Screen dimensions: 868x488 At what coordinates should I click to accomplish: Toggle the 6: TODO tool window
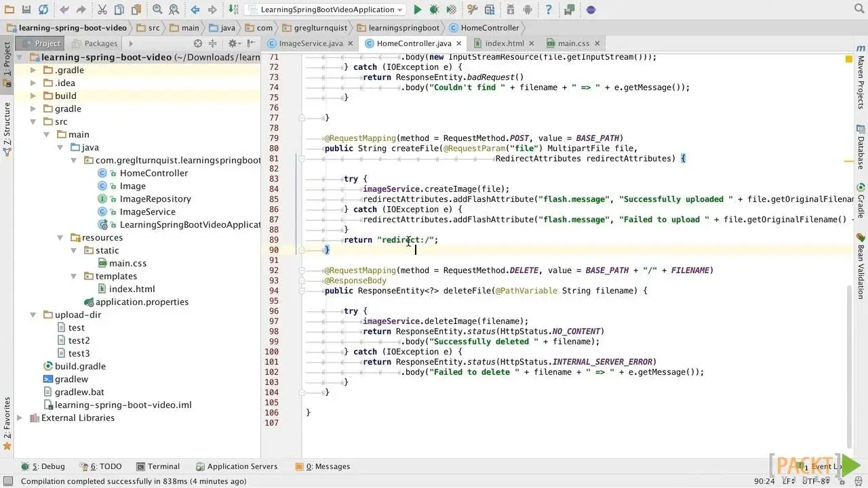click(100, 466)
